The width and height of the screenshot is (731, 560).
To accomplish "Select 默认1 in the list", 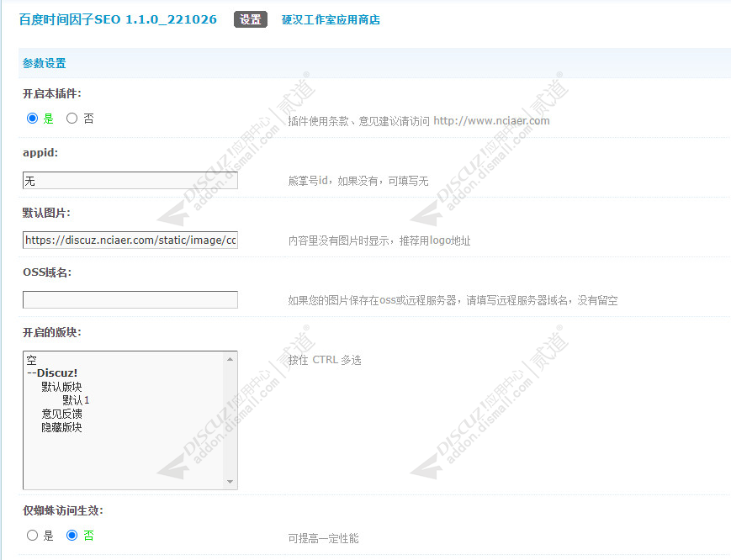I will coord(76,400).
